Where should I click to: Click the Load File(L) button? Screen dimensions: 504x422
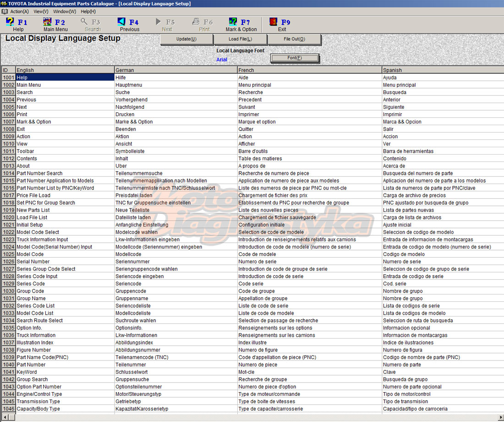[x=241, y=39]
